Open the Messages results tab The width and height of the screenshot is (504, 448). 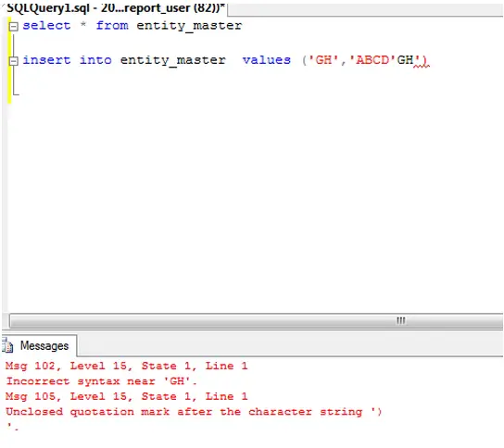[x=39, y=346]
